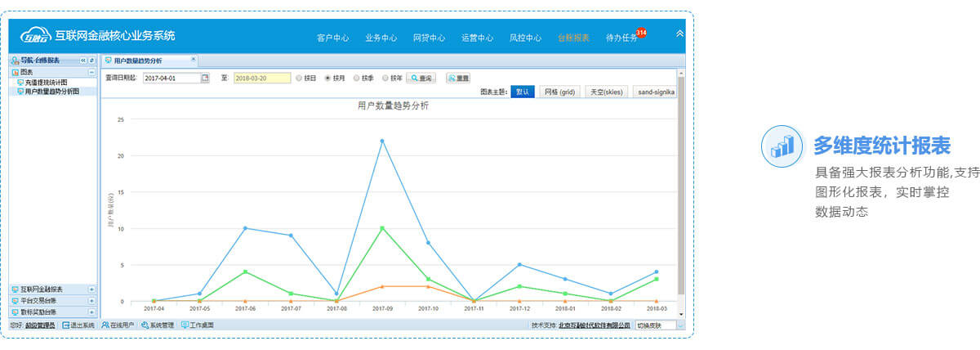The image size is (980, 350).
Task: Click the 退出系统 logout icon in status bar
Action: pyautogui.click(x=66, y=325)
